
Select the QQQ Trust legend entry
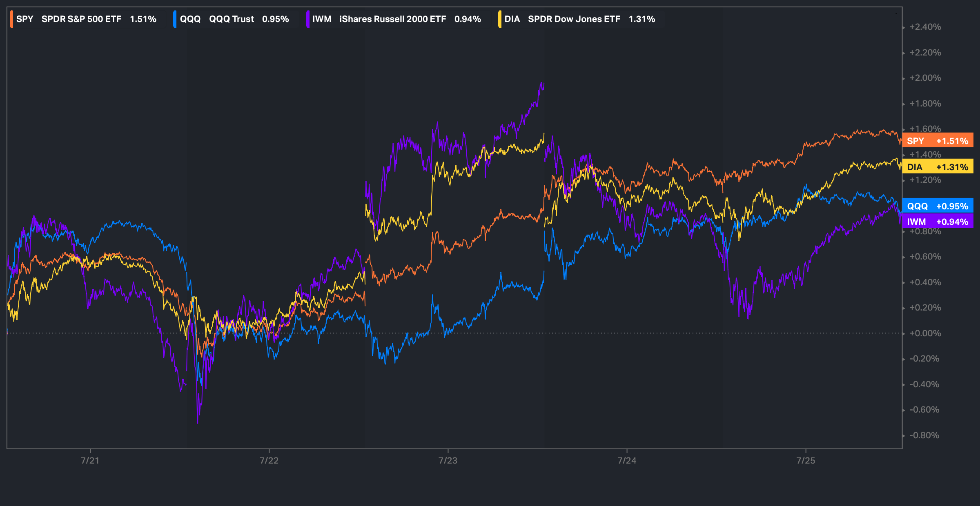coord(231,19)
